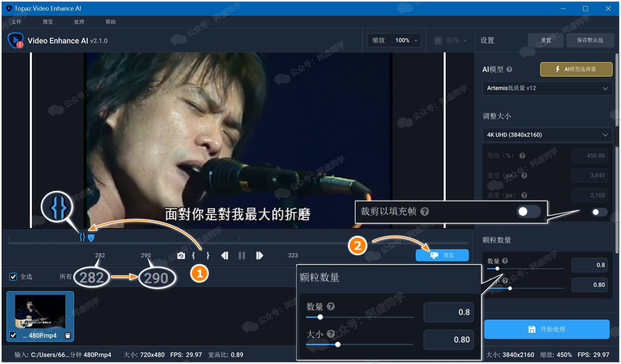Open the Artemis低质量 v12 model dropdown
The image size is (621, 364).
pos(547,88)
